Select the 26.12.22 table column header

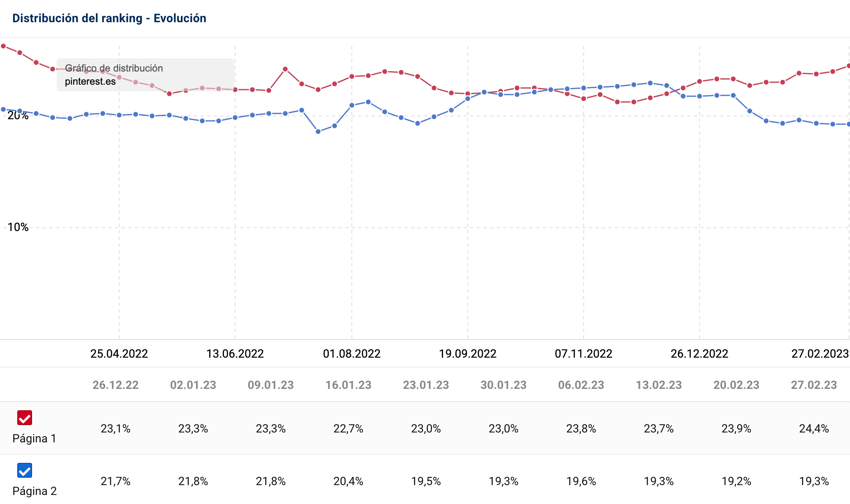[x=115, y=385]
